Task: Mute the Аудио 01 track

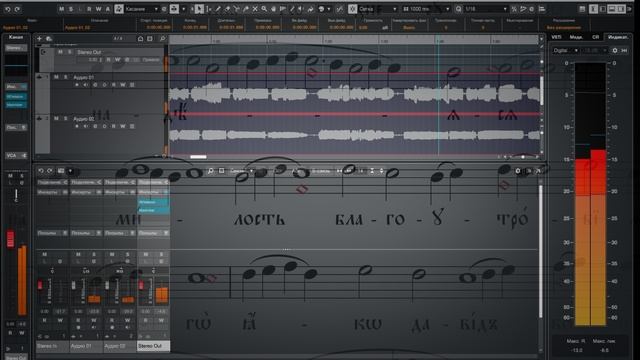Action: pyautogui.click(x=56, y=77)
